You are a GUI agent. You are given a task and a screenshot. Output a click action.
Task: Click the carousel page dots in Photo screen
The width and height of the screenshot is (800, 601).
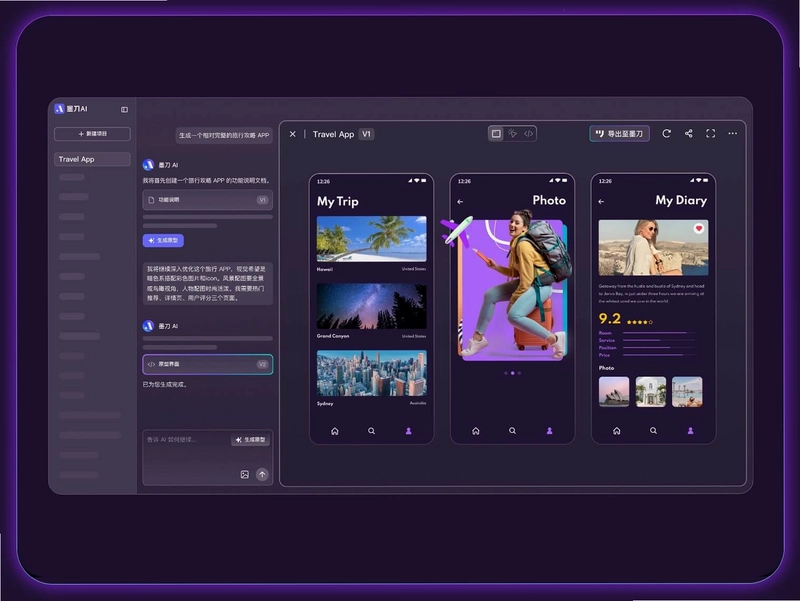pyautogui.click(x=513, y=373)
